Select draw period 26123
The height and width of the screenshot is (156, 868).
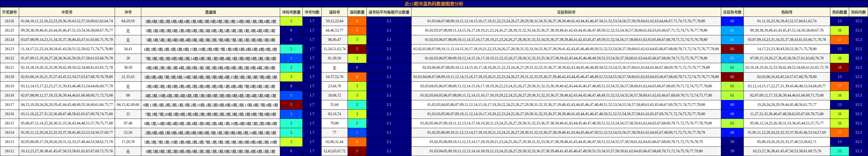pyautogui.click(x=10, y=49)
